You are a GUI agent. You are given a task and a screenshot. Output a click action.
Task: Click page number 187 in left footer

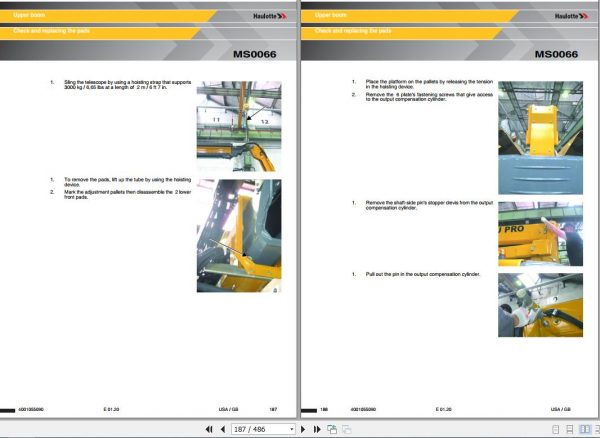(273, 409)
